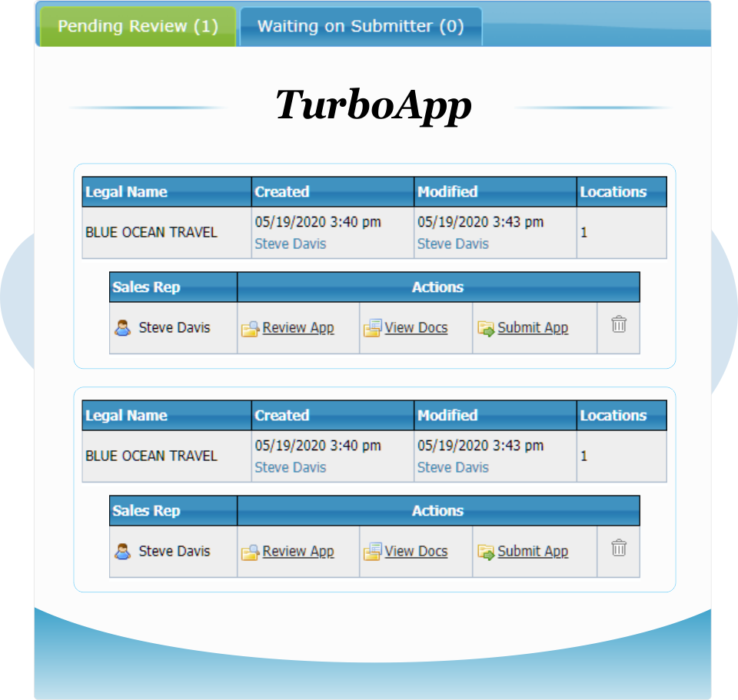
Task: Click the Created column header in the first card
Action: click(x=333, y=192)
